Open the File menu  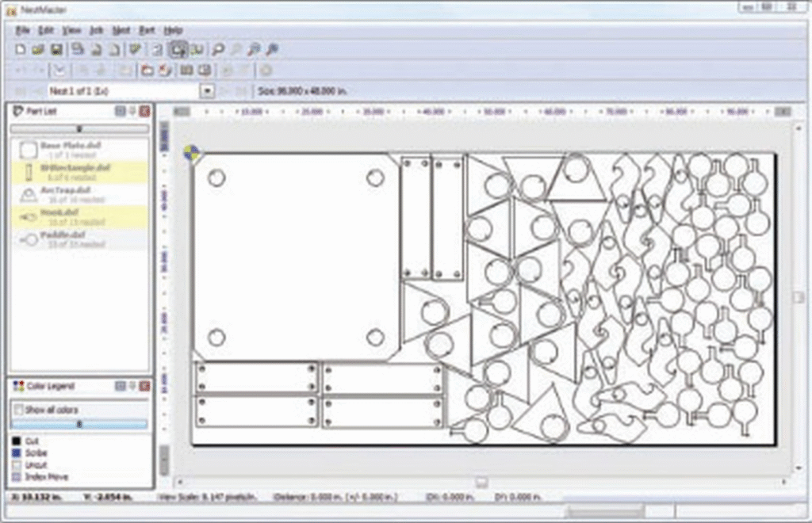(22, 30)
